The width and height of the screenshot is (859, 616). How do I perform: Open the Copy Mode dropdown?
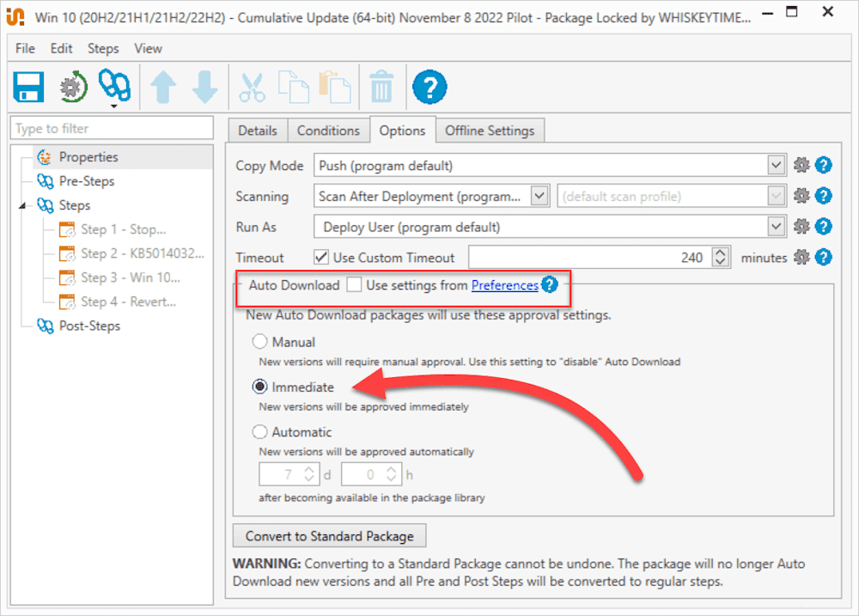coord(776,165)
